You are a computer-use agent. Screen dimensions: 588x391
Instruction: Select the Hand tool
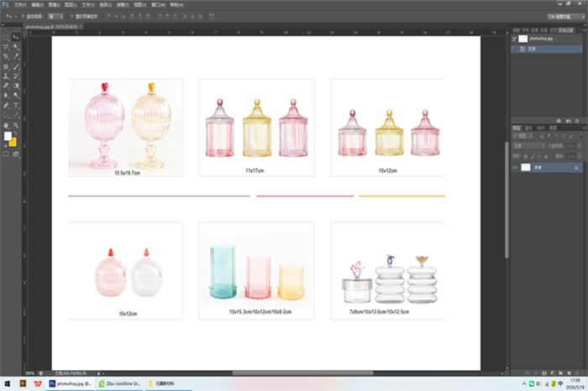click(6, 126)
